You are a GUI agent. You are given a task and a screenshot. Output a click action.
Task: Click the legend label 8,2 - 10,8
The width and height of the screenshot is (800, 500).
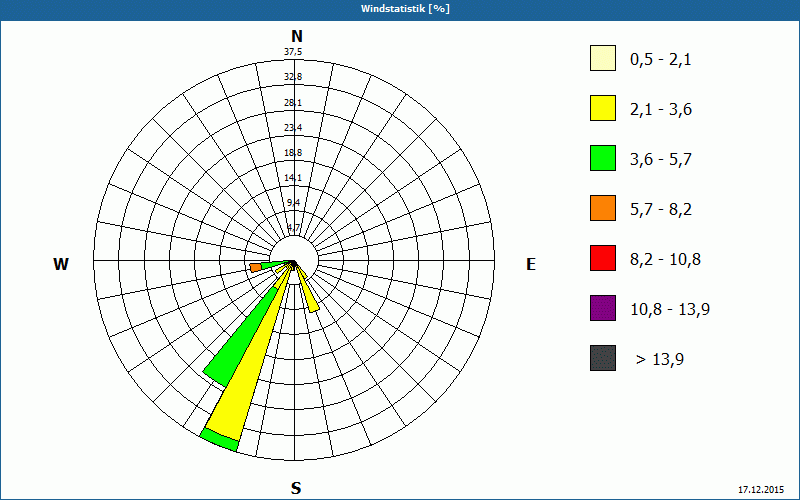(665, 260)
